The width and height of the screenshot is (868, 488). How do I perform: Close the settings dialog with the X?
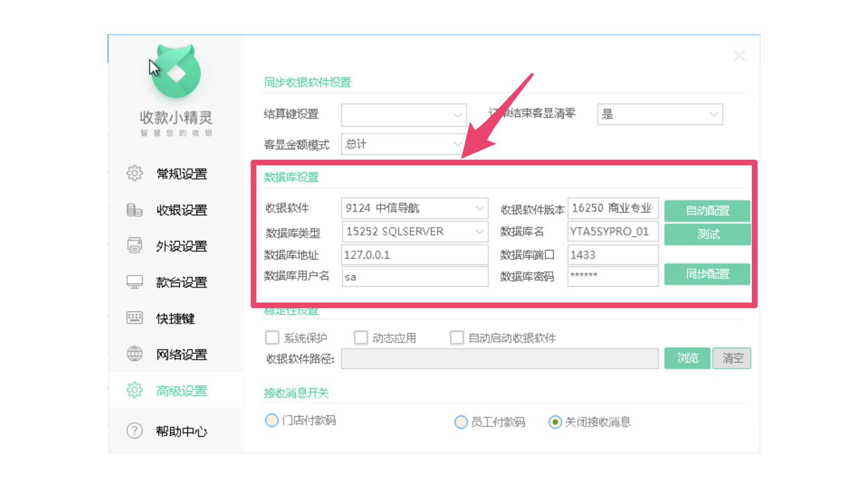(740, 56)
